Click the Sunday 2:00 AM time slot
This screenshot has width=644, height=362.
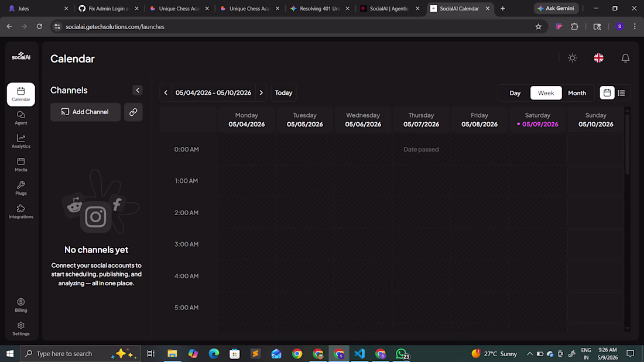coord(595,213)
